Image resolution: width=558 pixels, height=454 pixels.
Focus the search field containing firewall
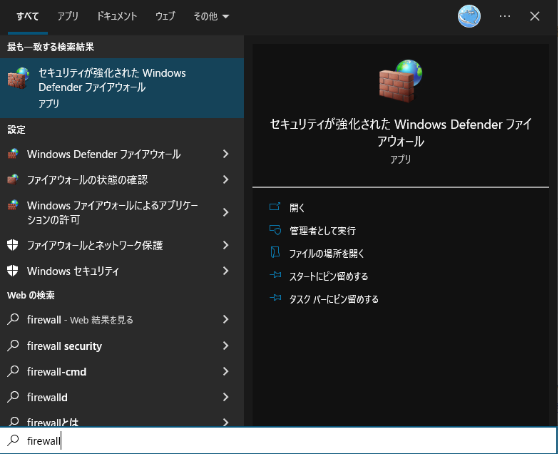pyautogui.click(x=279, y=440)
